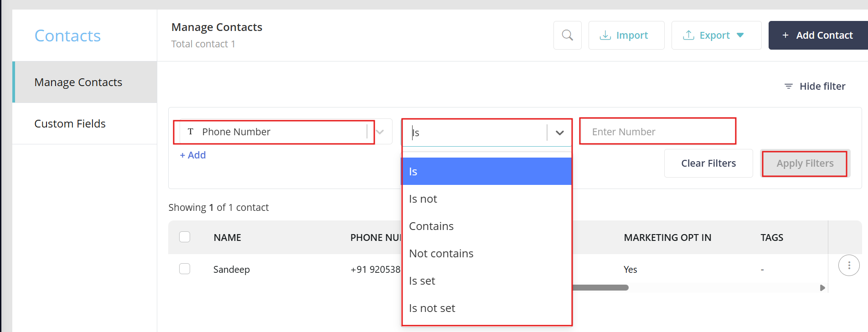Open the Custom Fields tab
The image size is (868, 332).
pos(70,123)
